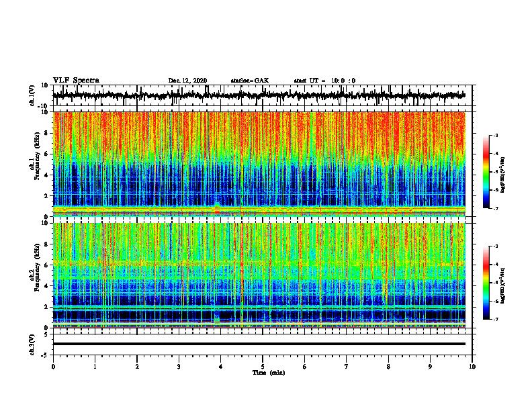Click the "8" kHz tick of ch.1 spectrogram
The image size is (532, 411).
[x=46, y=133]
